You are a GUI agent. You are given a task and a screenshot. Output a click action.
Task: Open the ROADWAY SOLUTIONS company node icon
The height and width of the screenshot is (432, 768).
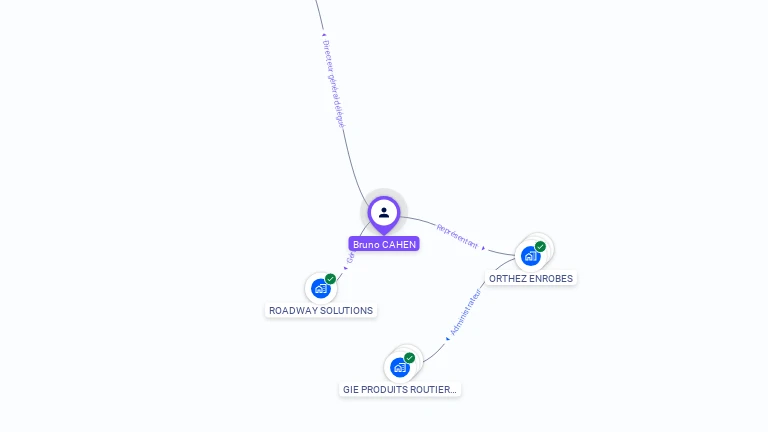pos(321,288)
